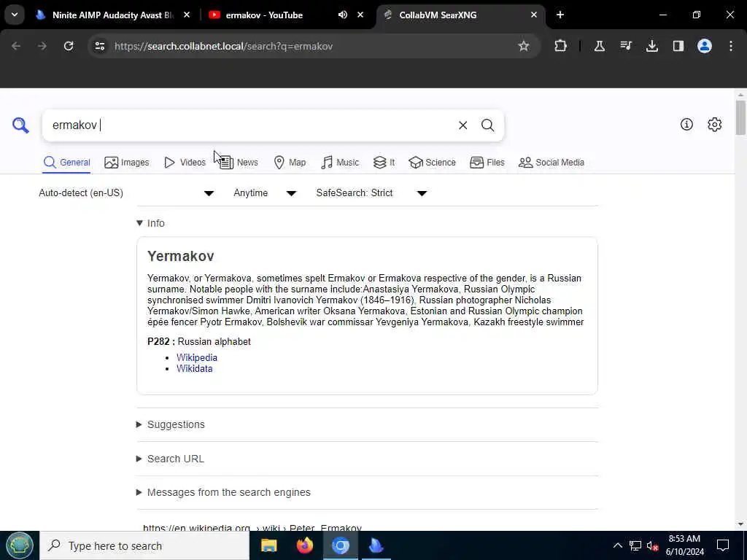Click the browser address bar

(305, 46)
